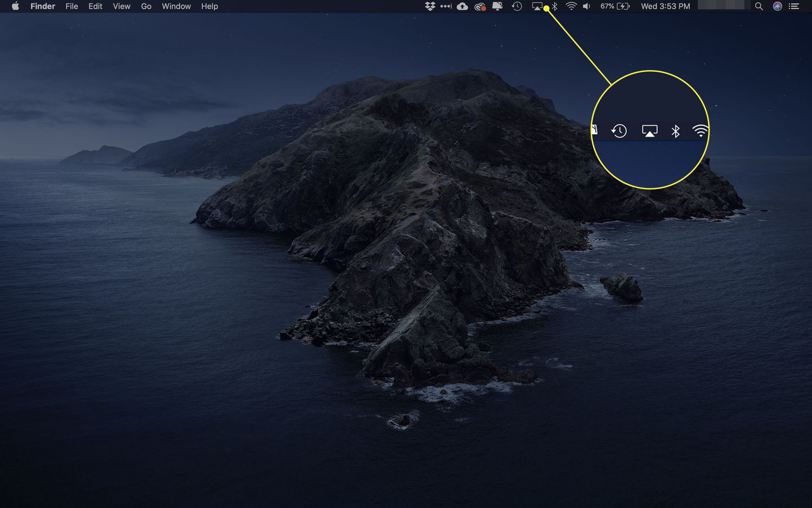Open the Time Machine menu
812x508 pixels.
coord(517,6)
